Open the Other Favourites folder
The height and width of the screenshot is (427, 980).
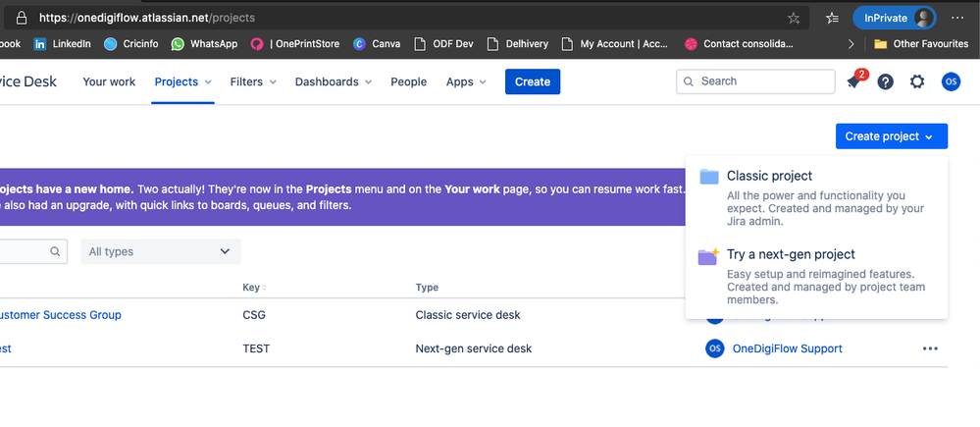tap(921, 44)
